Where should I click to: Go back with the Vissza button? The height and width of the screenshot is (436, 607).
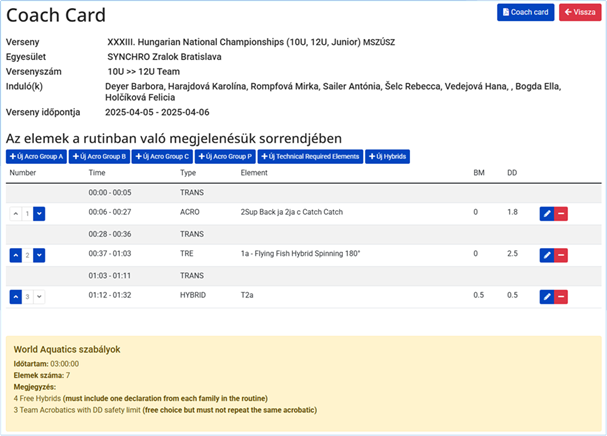point(580,12)
